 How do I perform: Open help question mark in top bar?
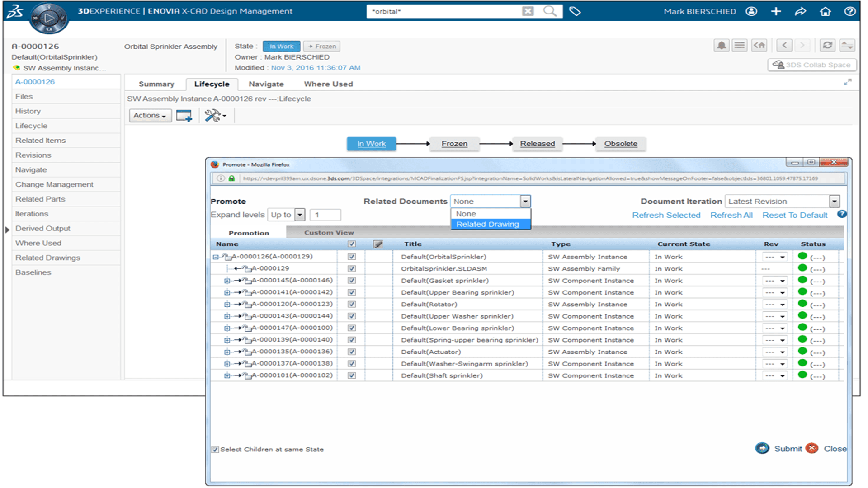[850, 11]
